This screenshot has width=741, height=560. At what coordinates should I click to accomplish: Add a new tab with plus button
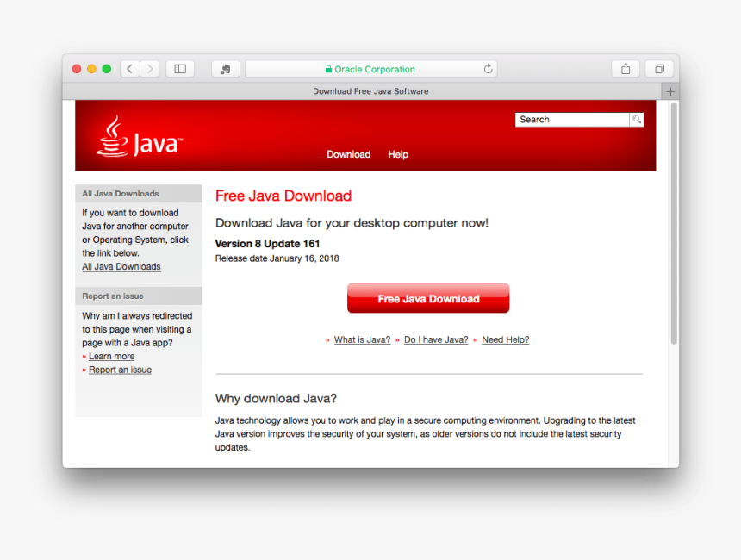pos(670,91)
